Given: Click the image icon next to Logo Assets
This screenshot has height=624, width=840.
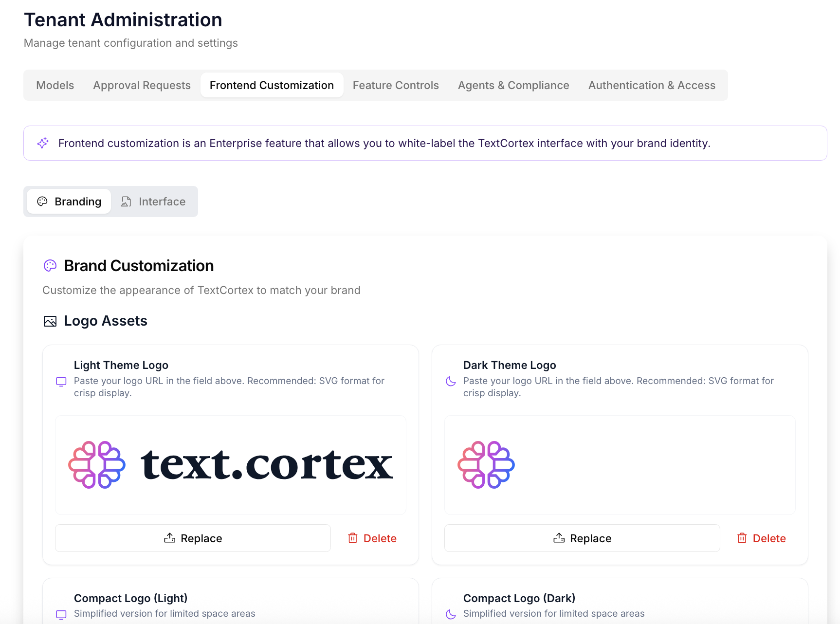Looking at the screenshot, I should [x=50, y=321].
